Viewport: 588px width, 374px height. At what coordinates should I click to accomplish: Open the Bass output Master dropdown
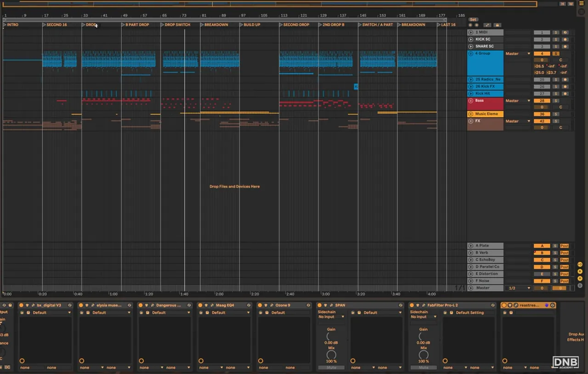click(x=518, y=101)
